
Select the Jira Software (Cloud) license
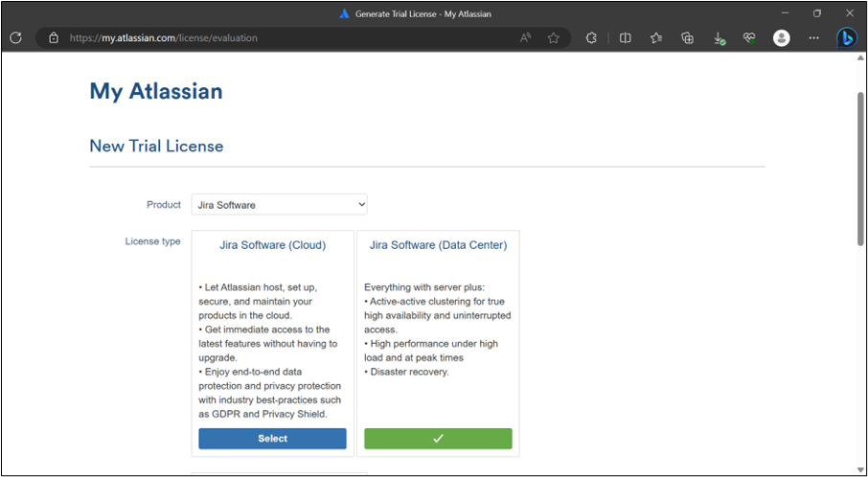(272, 439)
